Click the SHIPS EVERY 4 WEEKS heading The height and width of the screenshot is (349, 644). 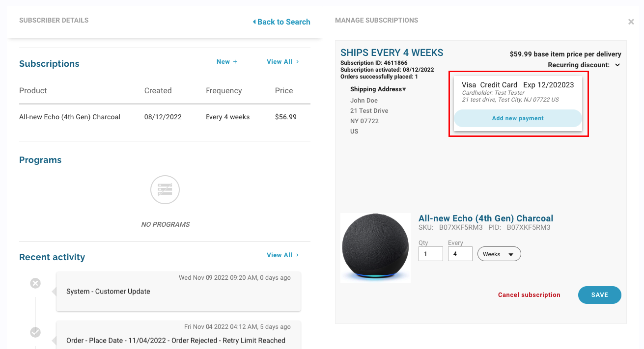(x=392, y=53)
